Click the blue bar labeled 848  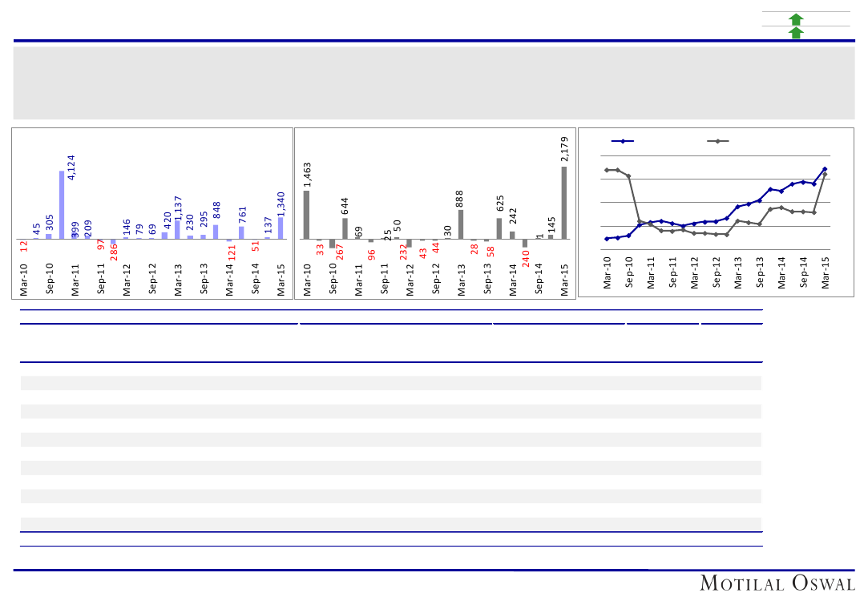click(216, 232)
